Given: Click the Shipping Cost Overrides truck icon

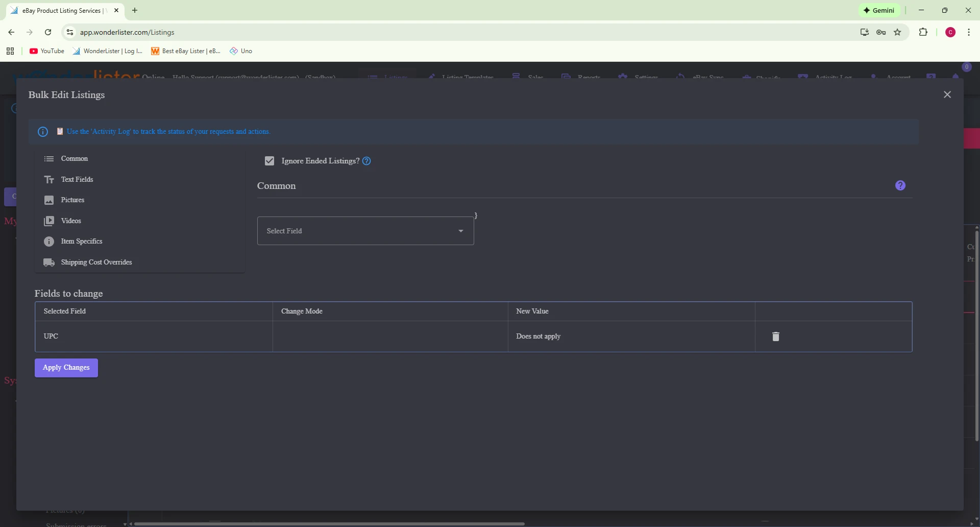Looking at the screenshot, I should click(x=49, y=262).
